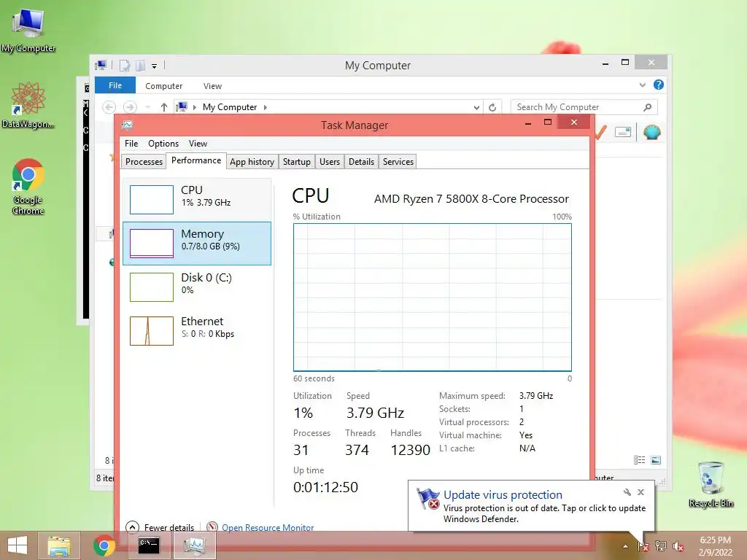Refresh the My Computer window
This screenshot has width=747, height=560.
492,107
